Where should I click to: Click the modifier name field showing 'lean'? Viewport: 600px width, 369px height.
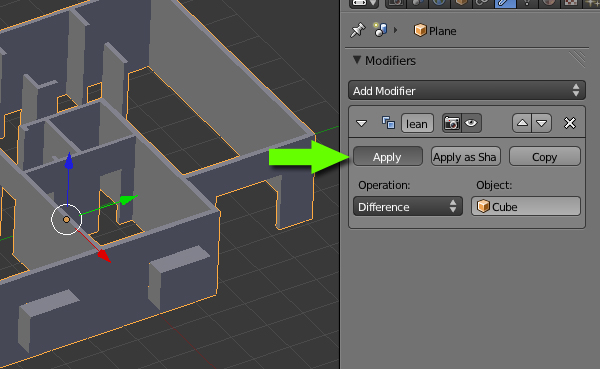(x=417, y=123)
